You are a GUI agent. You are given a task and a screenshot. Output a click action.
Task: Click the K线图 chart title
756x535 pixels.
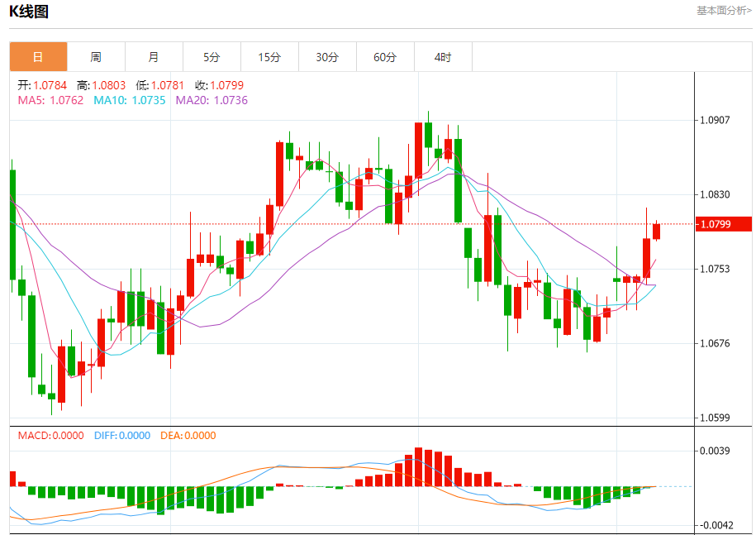[29, 11]
